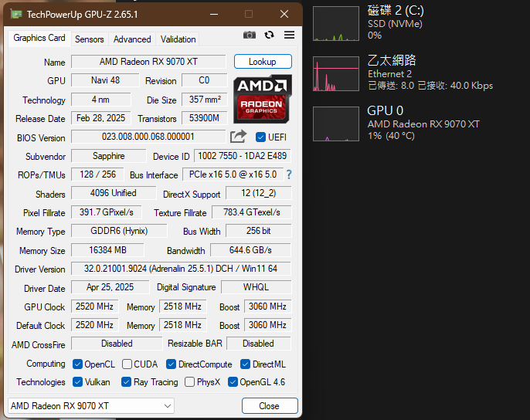Open the GPU-Z hamburger menu
This screenshot has height=420, width=530.
pos(289,35)
